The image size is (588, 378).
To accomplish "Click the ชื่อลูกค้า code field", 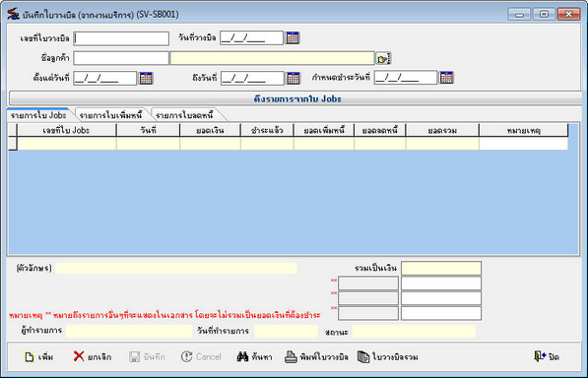I will [x=121, y=58].
